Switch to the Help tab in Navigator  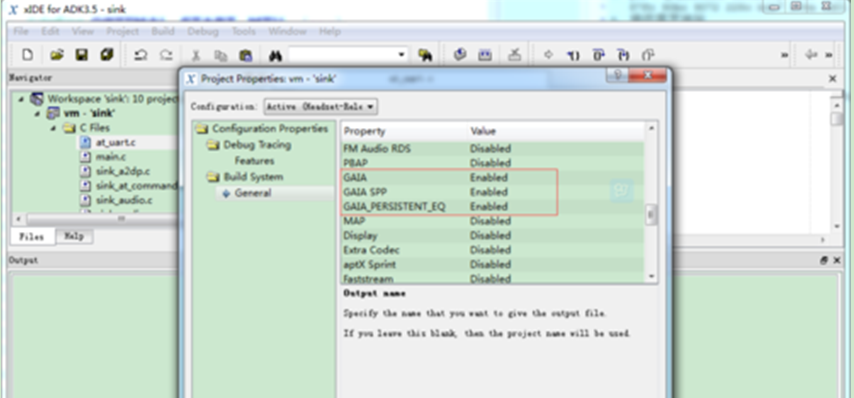coord(74,236)
